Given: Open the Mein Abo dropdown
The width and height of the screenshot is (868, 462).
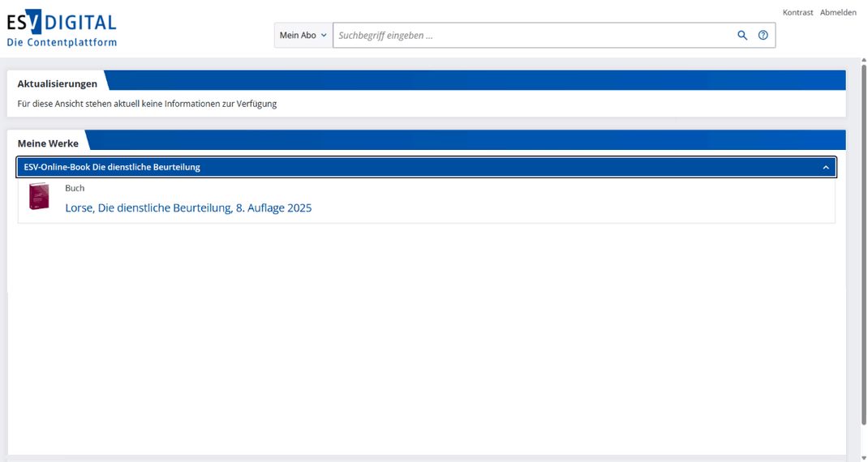Looking at the screenshot, I should (x=303, y=36).
